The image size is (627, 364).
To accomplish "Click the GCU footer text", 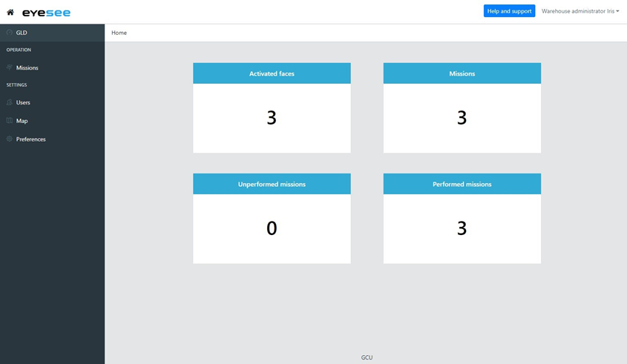I will point(367,357).
